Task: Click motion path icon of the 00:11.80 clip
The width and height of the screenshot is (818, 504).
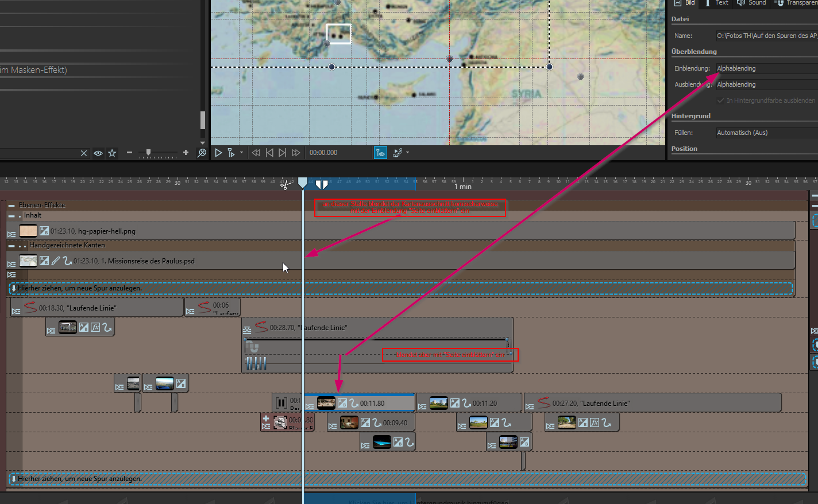Action: 354,403
